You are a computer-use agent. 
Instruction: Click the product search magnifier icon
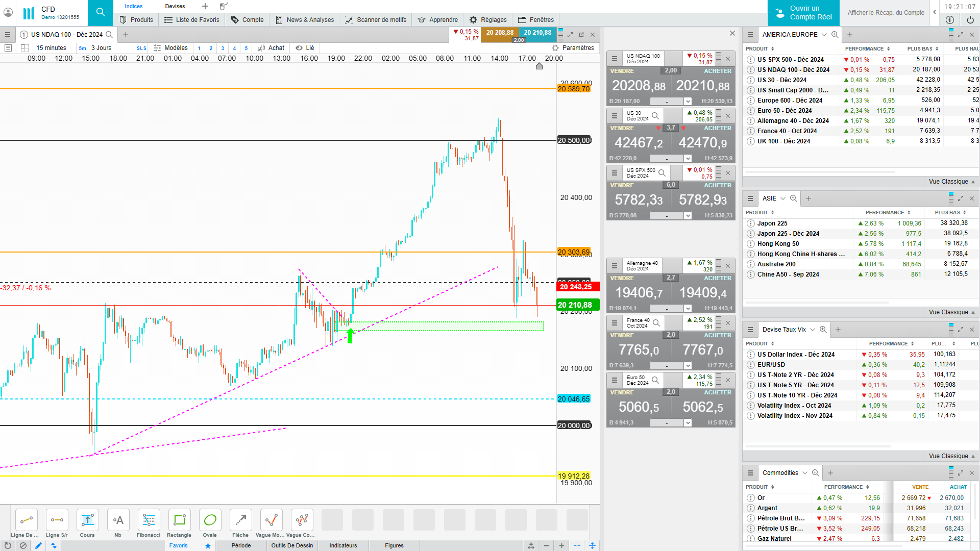point(101,13)
